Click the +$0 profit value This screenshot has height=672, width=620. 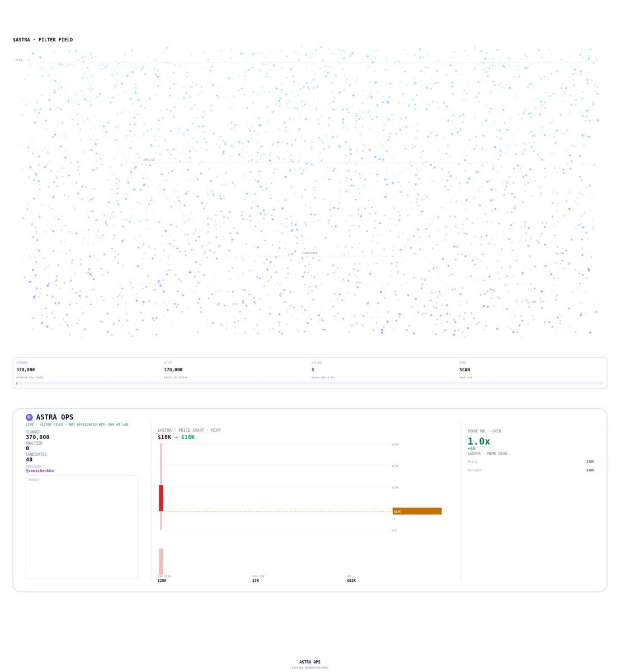point(472,449)
